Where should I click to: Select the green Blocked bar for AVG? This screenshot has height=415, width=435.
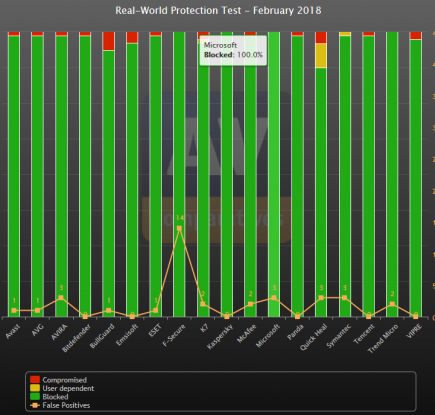click(x=37, y=176)
